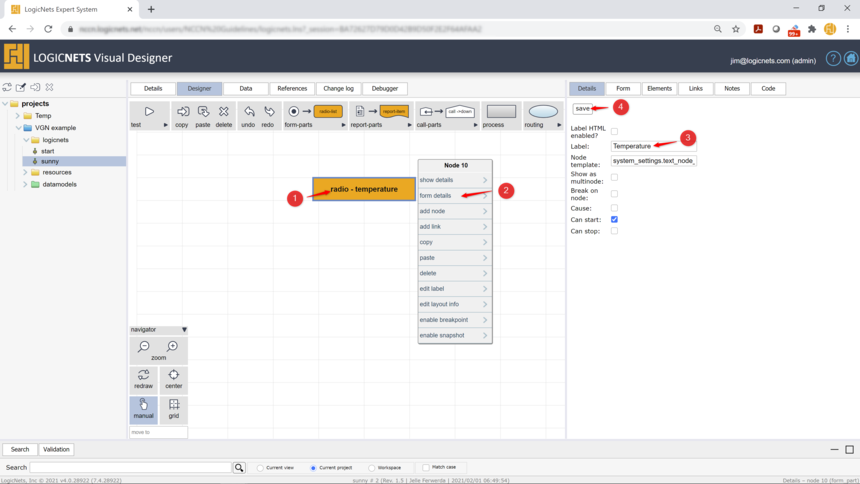This screenshot has height=484, width=860.
Task: Click the undo arrow icon
Action: [248, 112]
